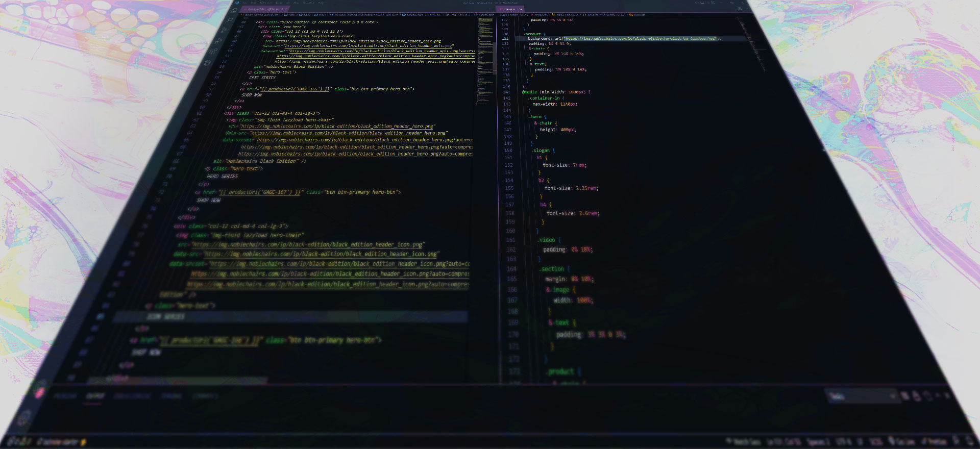Image resolution: width=980 pixels, height=449 pixels.
Task: Close the style.scss editor tab
Action: [521, 9]
